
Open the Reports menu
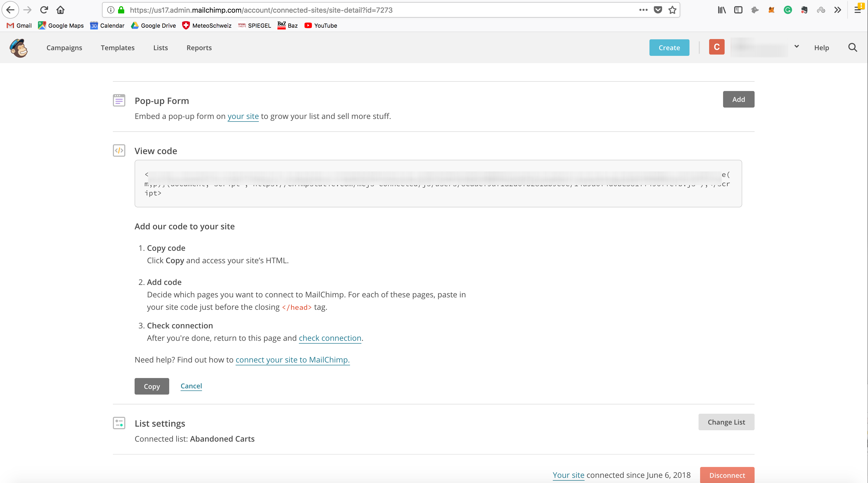click(199, 48)
